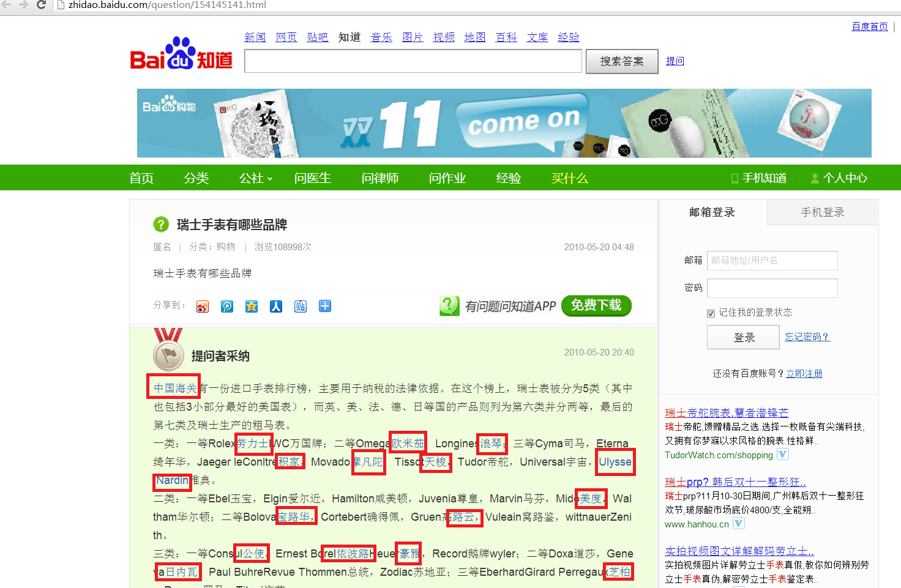Expand the 公社 dropdown in green navbar
901x588 pixels.
256,178
